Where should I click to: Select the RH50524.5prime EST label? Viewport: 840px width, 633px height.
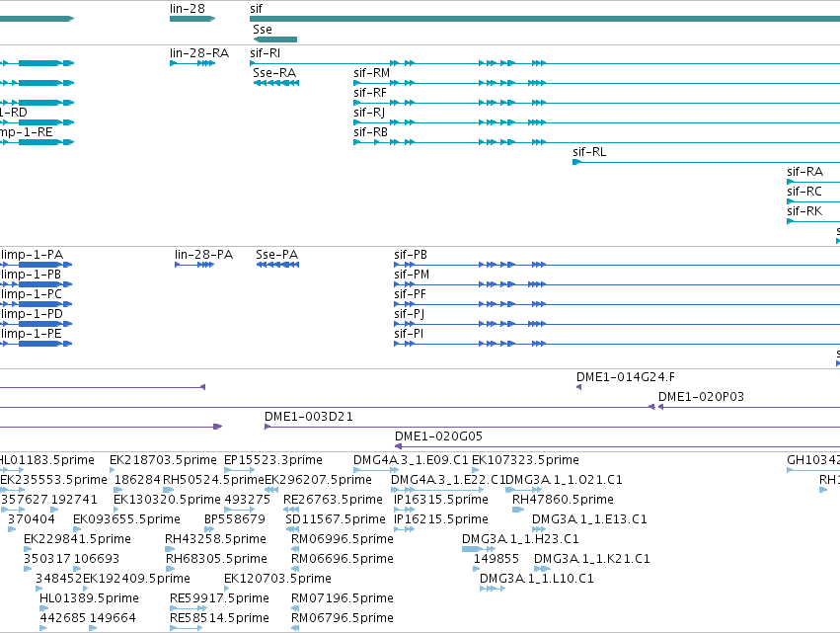(214, 480)
